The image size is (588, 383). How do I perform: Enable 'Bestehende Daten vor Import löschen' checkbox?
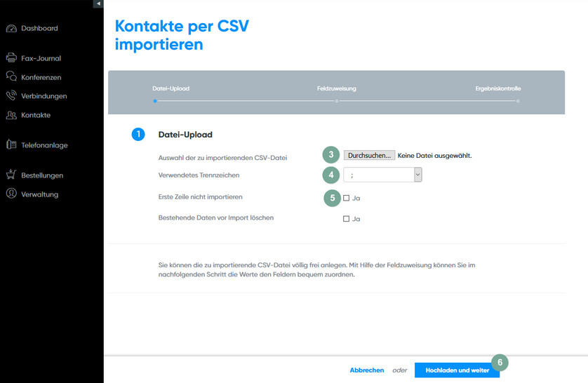346,219
